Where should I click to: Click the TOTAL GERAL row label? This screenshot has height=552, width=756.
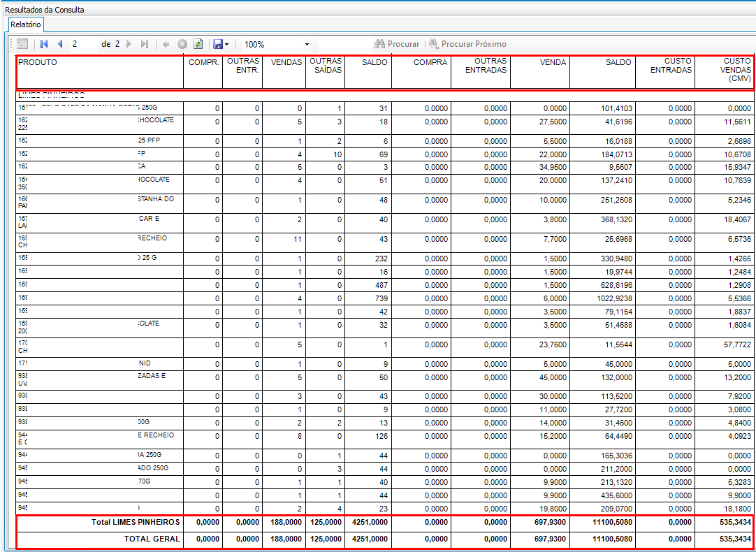coord(152,539)
